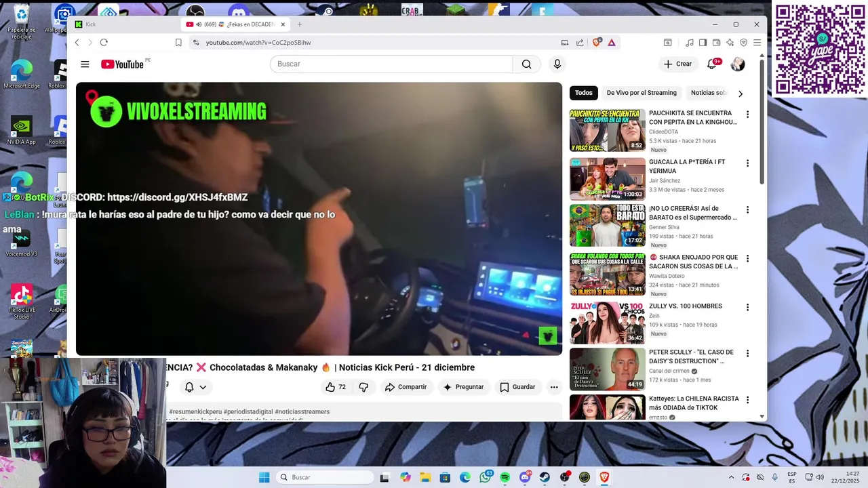868x488 pixels.
Task: Open Brave sidebar panel icon
Action: 703,42
